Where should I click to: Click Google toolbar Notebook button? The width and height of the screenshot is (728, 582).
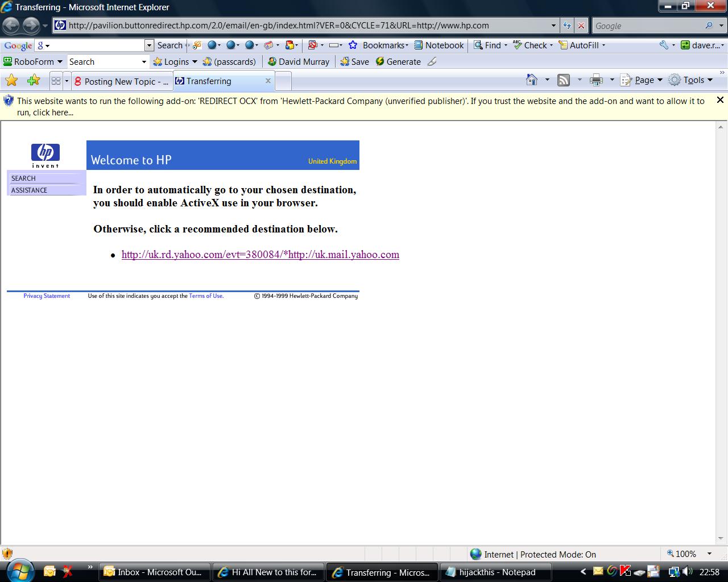click(x=439, y=45)
